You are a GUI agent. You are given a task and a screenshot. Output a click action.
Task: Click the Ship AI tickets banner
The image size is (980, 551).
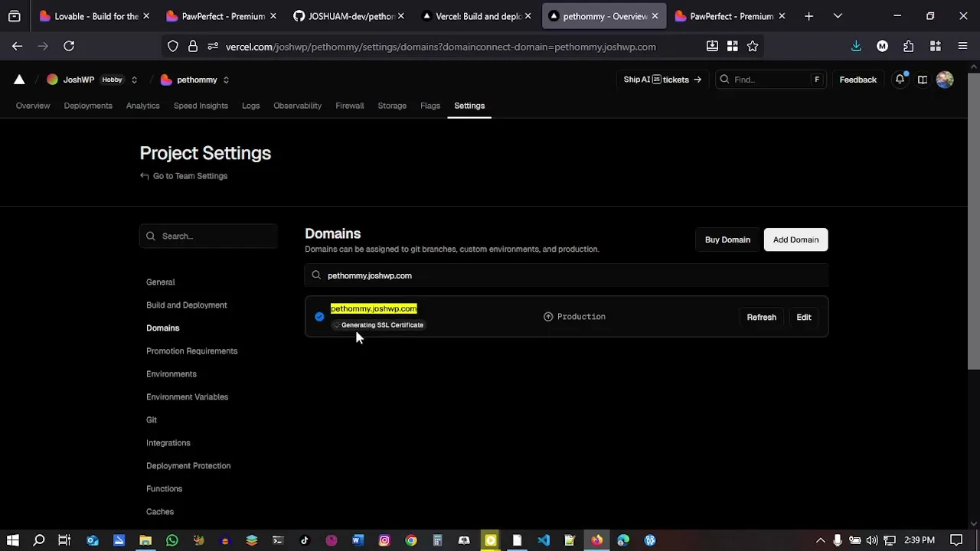662,80
